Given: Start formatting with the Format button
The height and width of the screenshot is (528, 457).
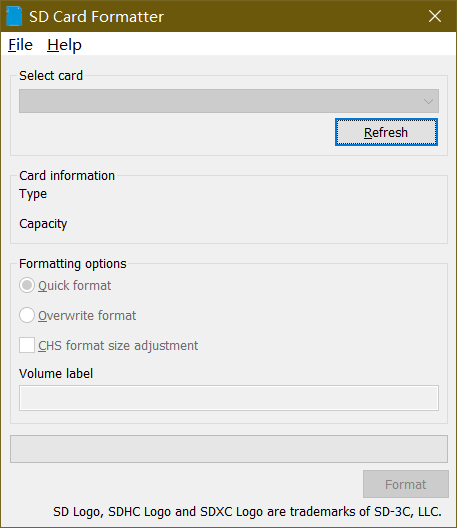Looking at the screenshot, I should click(x=406, y=484).
